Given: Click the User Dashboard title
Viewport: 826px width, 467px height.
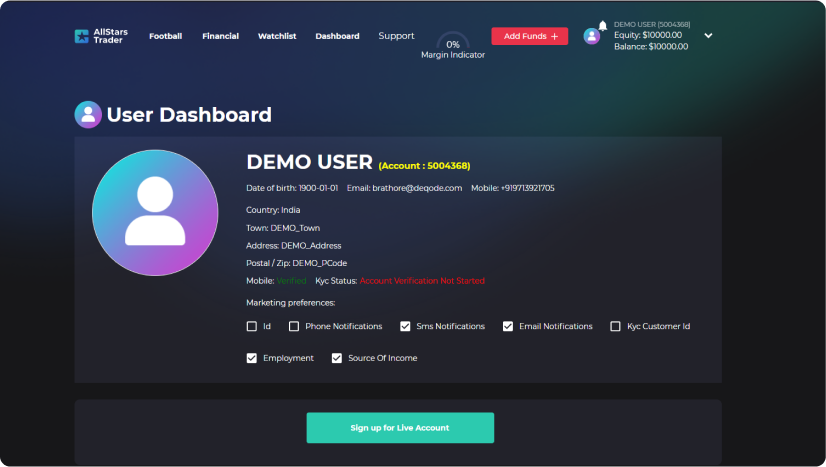Looking at the screenshot, I should coord(189,115).
